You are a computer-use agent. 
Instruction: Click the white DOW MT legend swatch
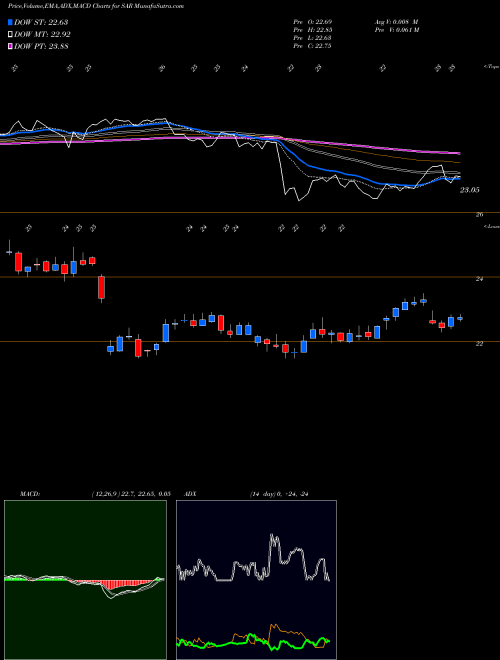(x=10, y=35)
